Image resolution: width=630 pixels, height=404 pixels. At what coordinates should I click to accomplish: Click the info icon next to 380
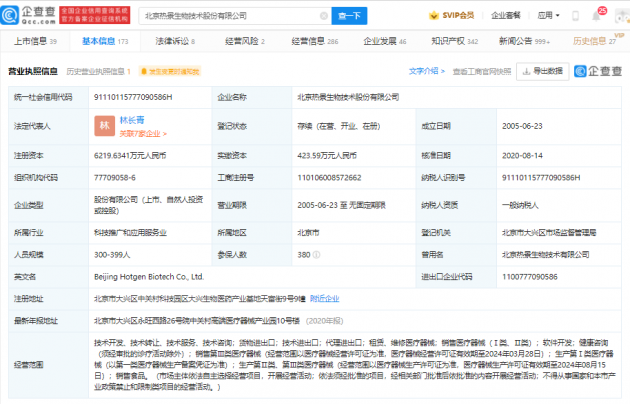[316, 255]
